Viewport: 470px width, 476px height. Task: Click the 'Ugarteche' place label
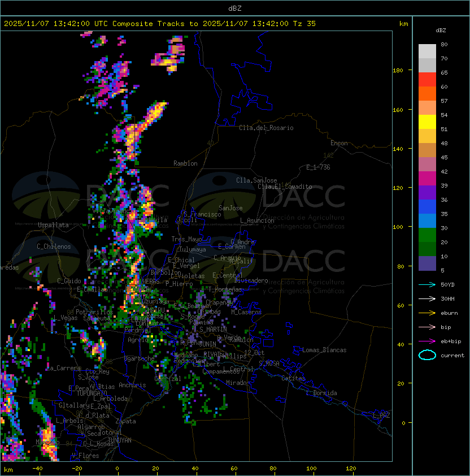140,358
